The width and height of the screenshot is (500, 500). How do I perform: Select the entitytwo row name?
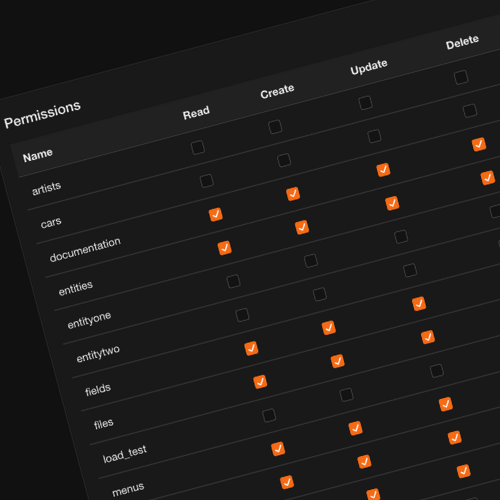coord(98,354)
